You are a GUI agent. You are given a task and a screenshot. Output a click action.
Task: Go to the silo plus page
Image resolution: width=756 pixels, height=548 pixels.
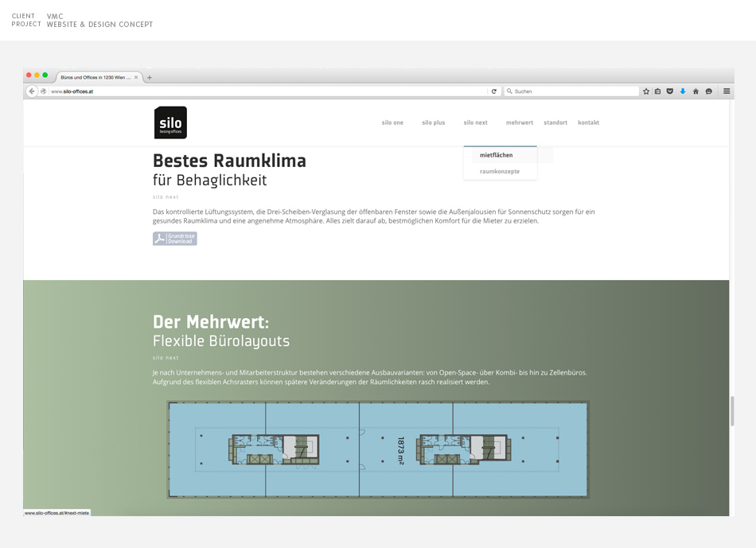point(433,123)
